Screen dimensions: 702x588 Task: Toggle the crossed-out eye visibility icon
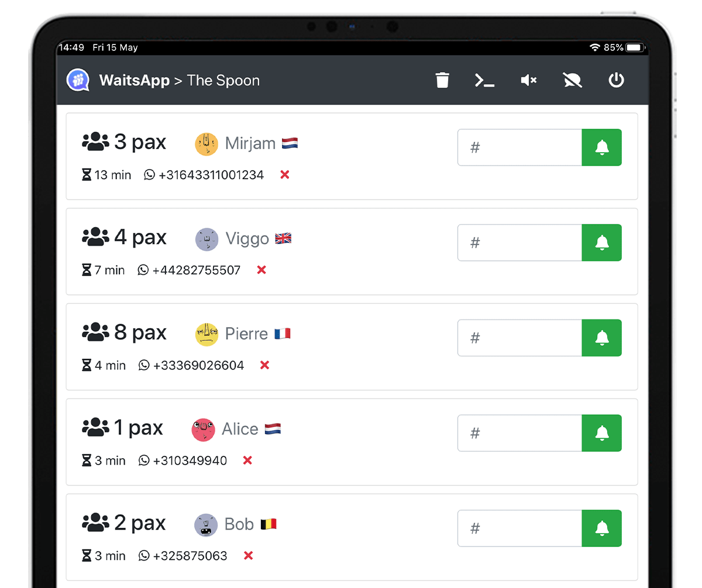(x=572, y=80)
